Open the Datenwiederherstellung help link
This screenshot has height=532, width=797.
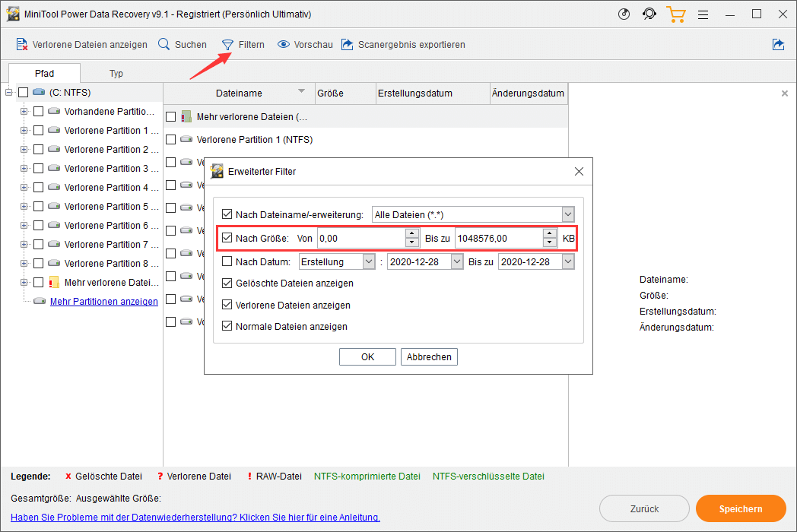(x=195, y=518)
